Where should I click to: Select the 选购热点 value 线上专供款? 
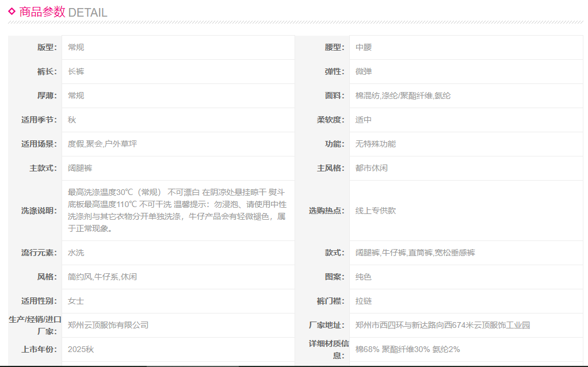tap(376, 211)
